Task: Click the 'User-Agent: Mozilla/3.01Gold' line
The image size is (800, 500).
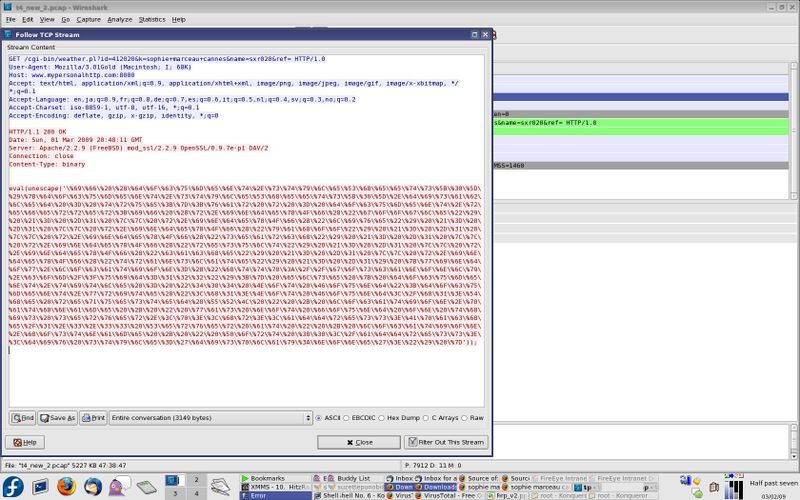Action: [x=100, y=67]
